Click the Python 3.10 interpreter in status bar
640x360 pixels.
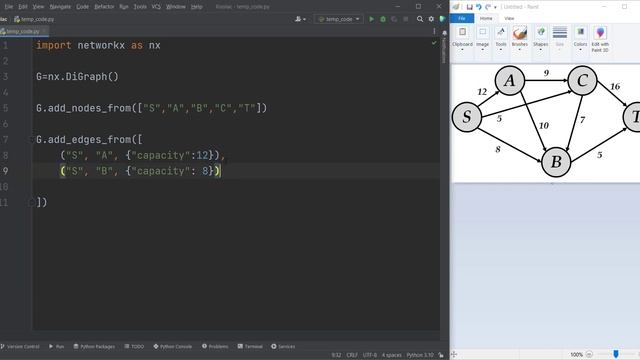[x=420, y=355]
